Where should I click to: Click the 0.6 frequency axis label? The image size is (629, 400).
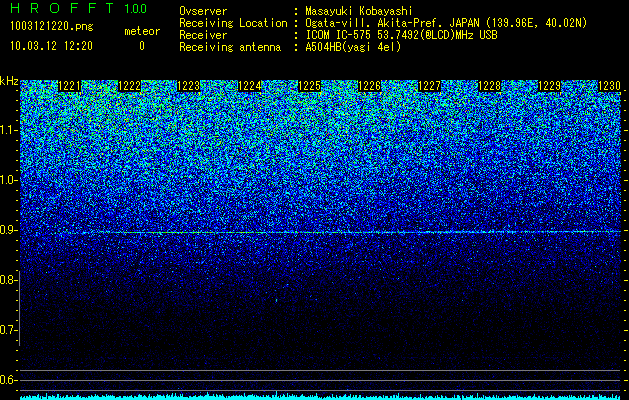tap(8, 380)
